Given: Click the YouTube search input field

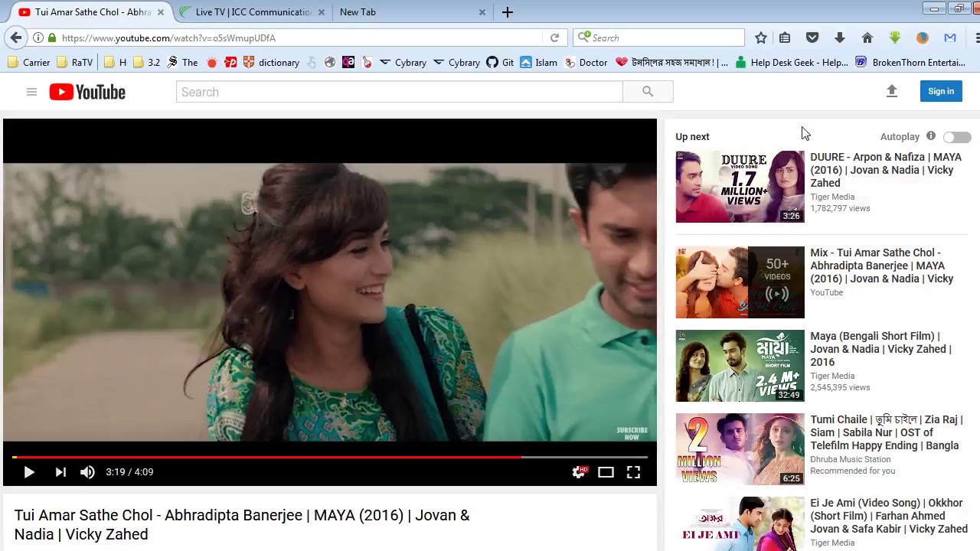Looking at the screenshot, I should tap(399, 92).
